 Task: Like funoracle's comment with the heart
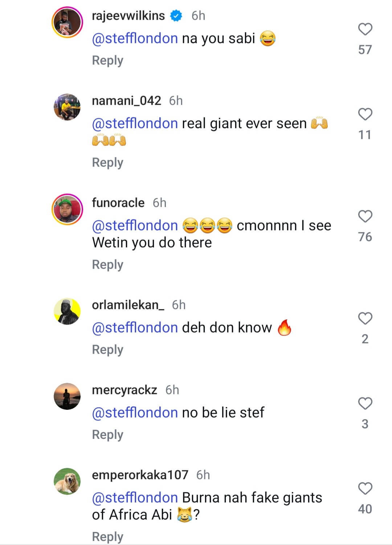click(x=365, y=217)
